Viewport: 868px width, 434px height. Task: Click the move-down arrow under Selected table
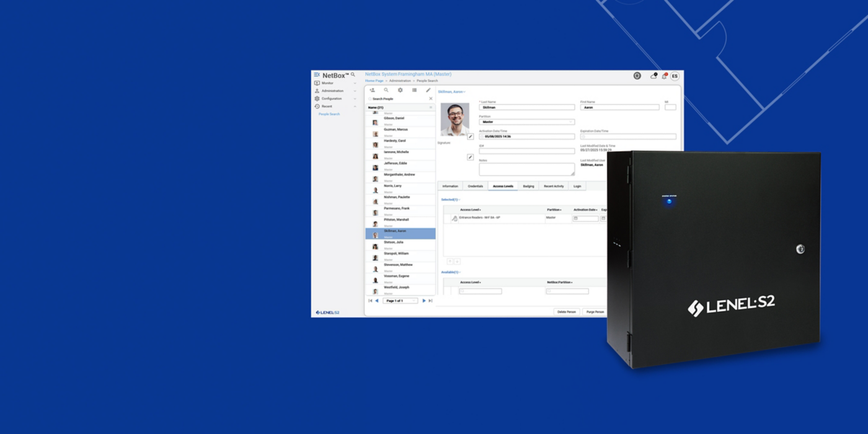(457, 262)
